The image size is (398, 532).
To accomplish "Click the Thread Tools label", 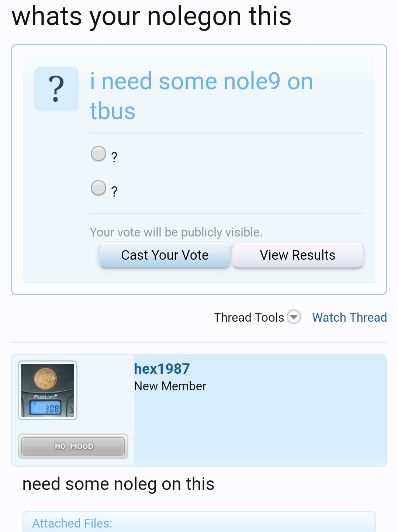I will tap(249, 317).
